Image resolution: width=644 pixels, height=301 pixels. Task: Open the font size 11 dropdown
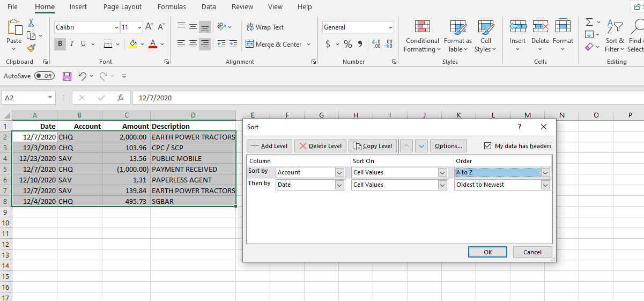coord(139,27)
